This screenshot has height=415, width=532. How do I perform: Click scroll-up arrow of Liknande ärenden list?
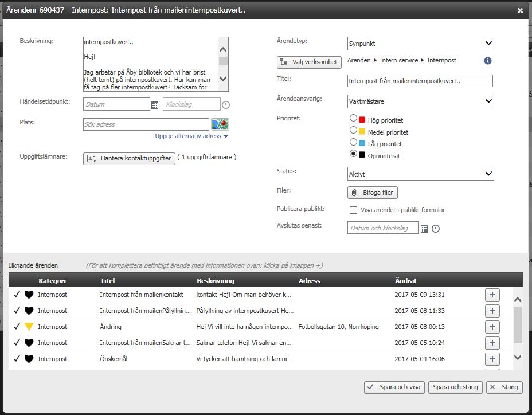click(x=518, y=299)
